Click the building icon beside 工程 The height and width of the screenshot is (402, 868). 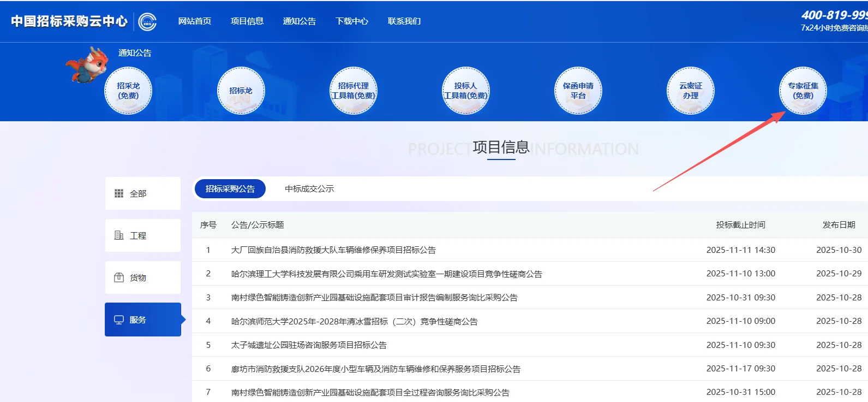(119, 235)
